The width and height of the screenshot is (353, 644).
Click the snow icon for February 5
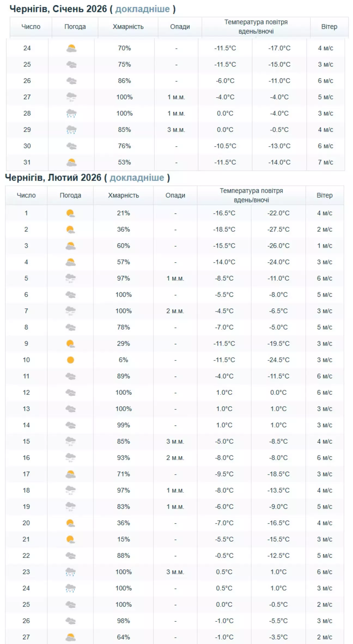click(70, 278)
